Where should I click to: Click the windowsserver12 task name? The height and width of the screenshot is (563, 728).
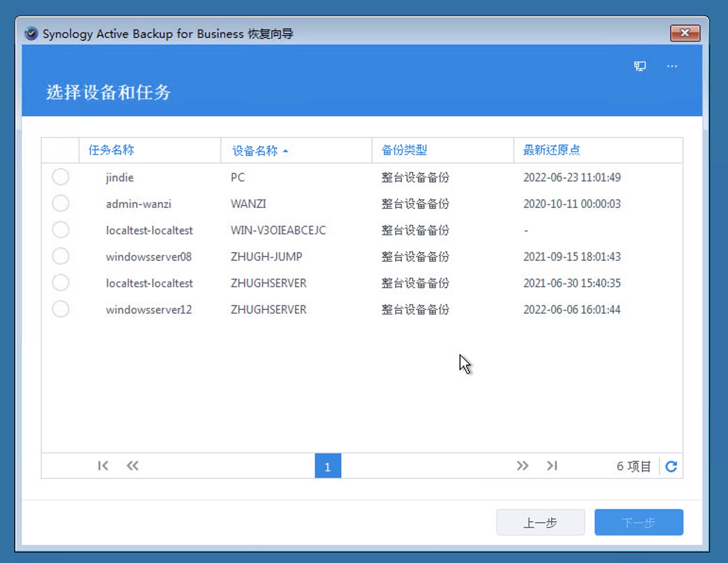pos(148,310)
